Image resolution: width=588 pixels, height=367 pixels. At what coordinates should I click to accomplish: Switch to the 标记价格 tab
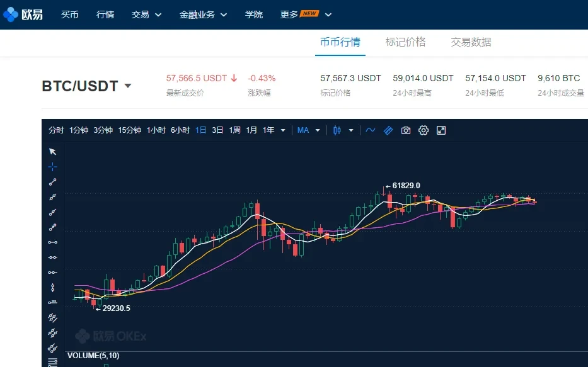(x=405, y=42)
